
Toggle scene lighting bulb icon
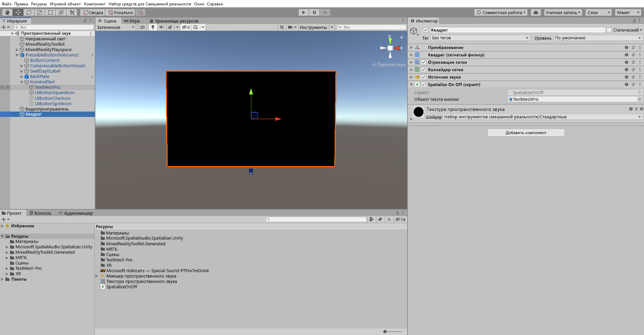(153, 27)
